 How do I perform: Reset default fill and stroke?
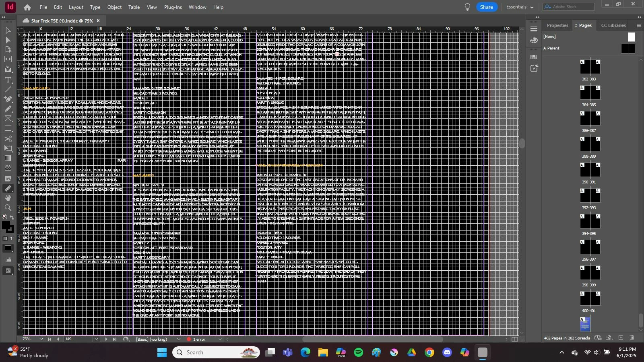pos(4,217)
